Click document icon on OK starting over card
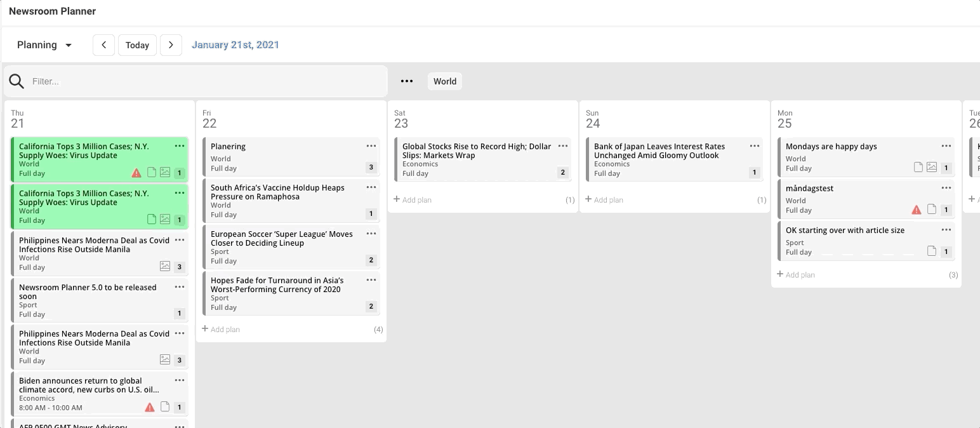 tap(931, 251)
